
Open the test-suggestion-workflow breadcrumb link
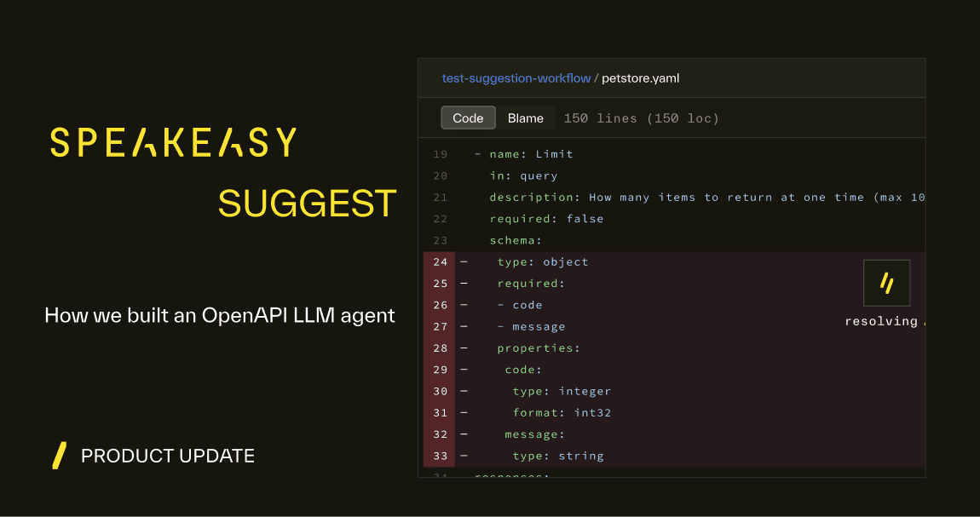click(516, 78)
